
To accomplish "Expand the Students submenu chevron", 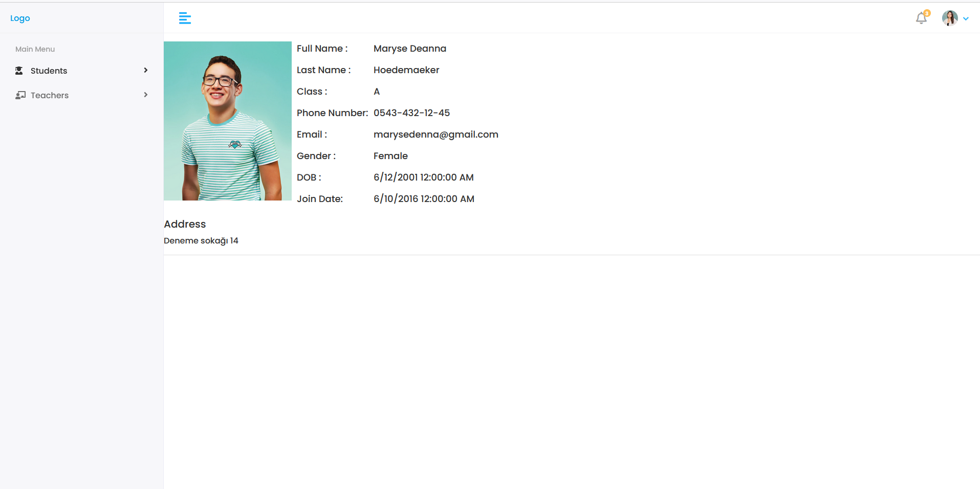I will [x=146, y=70].
